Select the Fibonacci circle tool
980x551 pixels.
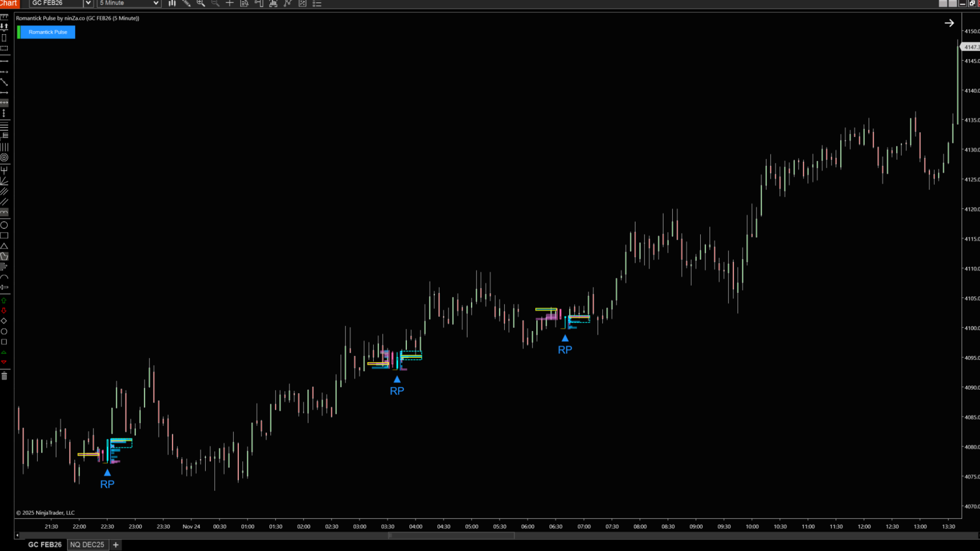(x=4, y=158)
